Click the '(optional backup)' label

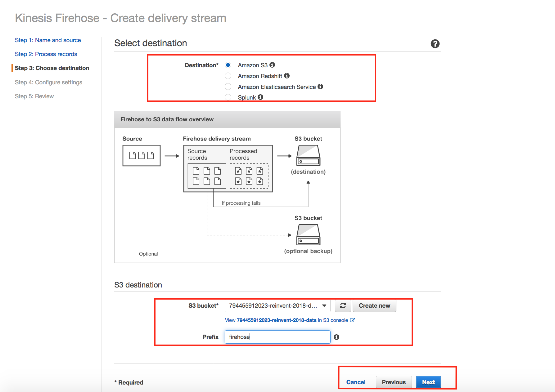[308, 251]
